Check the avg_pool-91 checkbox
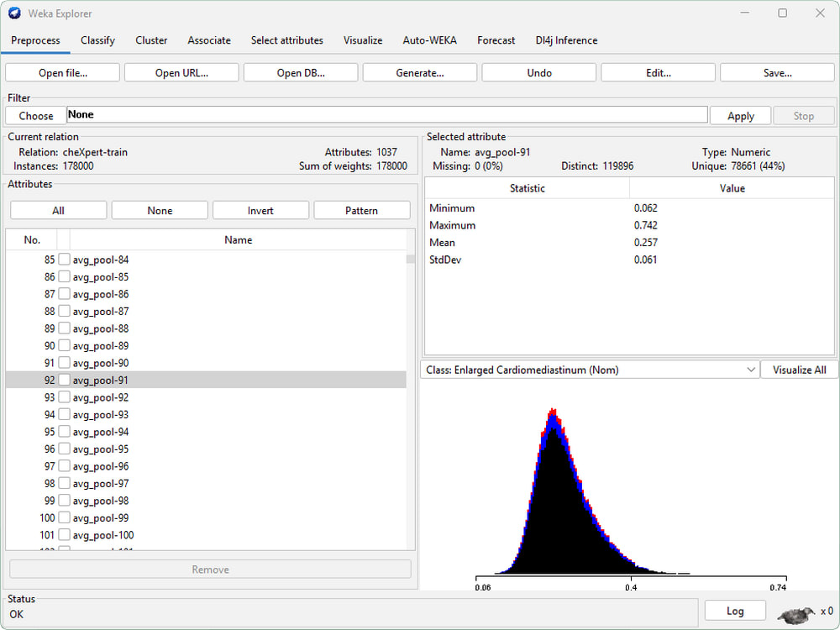Viewport: 840px width, 630px height. (65, 380)
